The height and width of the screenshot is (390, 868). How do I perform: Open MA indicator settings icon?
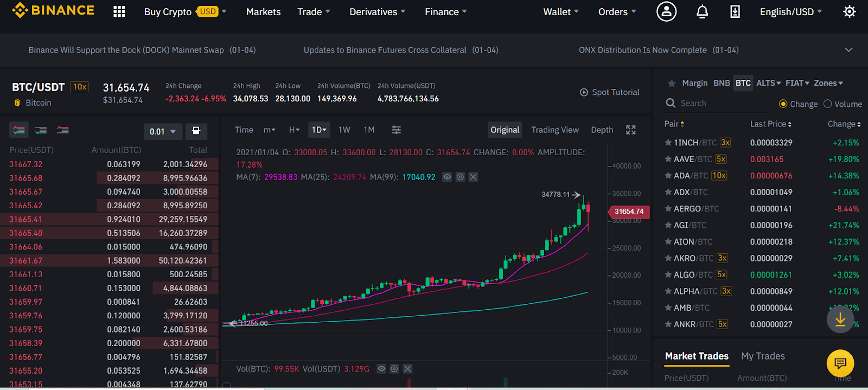pyautogui.click(x=460, y=177)
